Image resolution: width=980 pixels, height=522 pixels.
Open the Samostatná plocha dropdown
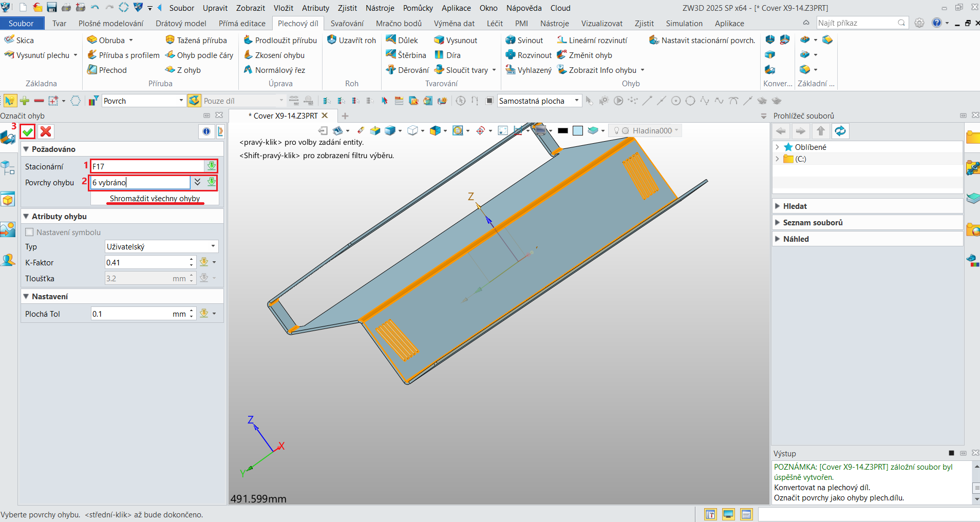pos(539,101)
